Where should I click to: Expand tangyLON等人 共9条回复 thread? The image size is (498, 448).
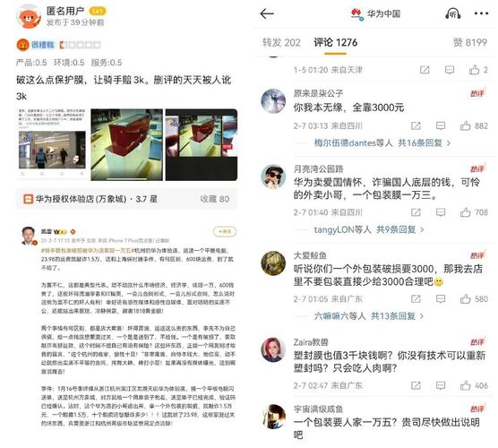(x=369, y=229)
